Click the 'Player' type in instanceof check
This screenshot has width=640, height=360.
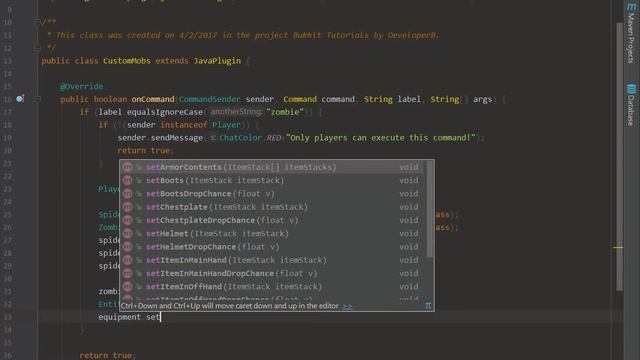pos(226,125)
